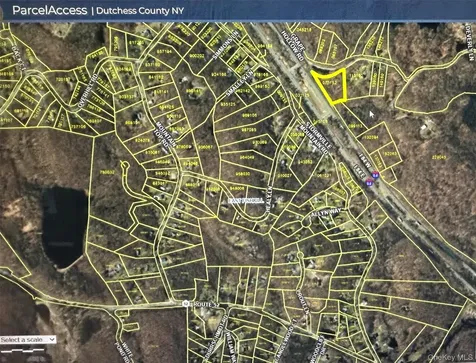The image size is (476, 363).
Task: Select parcel number 737106
Action: click(x=79, y=127)
